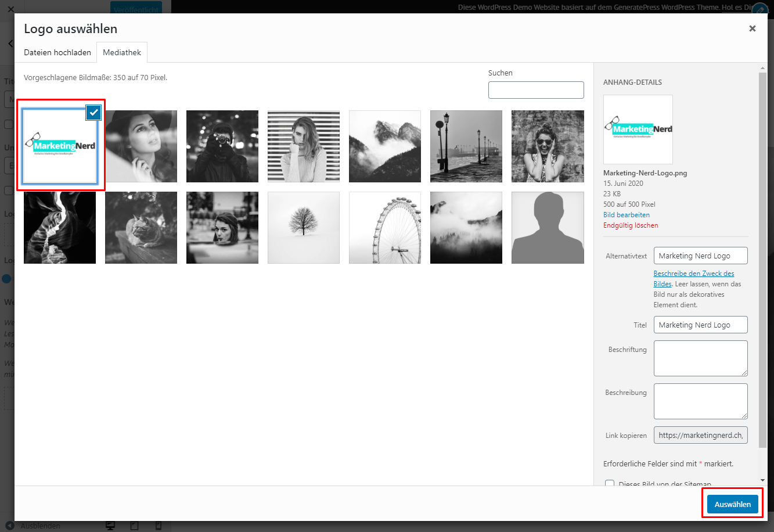
Task: Uncheck the checkmark badge on the selected logo
Action: [x=93, y=112]
